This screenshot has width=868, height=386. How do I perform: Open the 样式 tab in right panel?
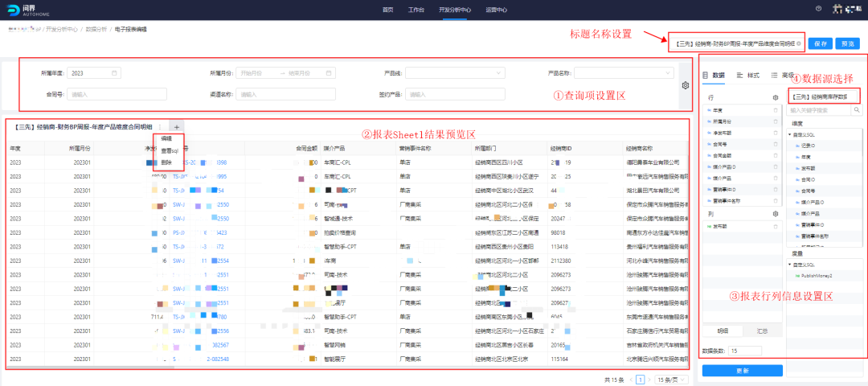pyautogui.click(x=748, y=75)
